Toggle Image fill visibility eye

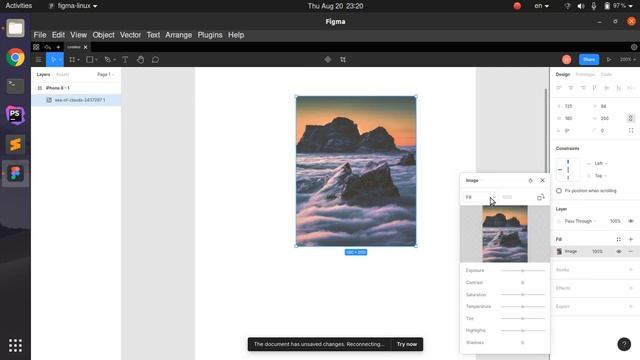(x=619, y=251)
